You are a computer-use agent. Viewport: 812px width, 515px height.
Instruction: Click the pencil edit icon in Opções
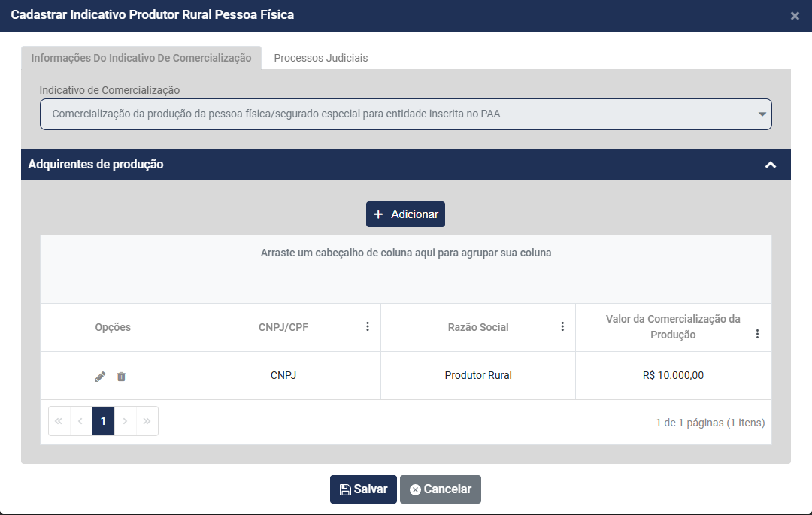(x=100, y=376)
